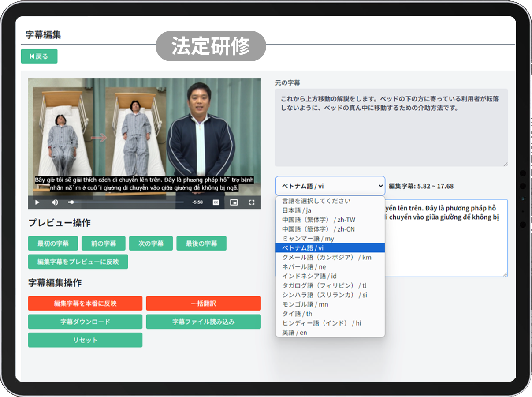This screenshot has height=397, width=532.
Task: Choose シンハラ語（スリランカ） / si option
Action: tap(330, 295)
